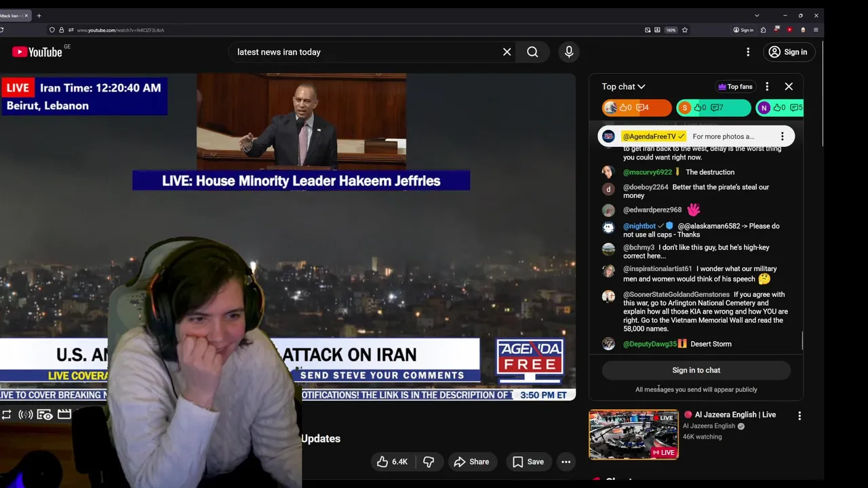
Task: Close the live chat panel
Action: tap(789, 87)
